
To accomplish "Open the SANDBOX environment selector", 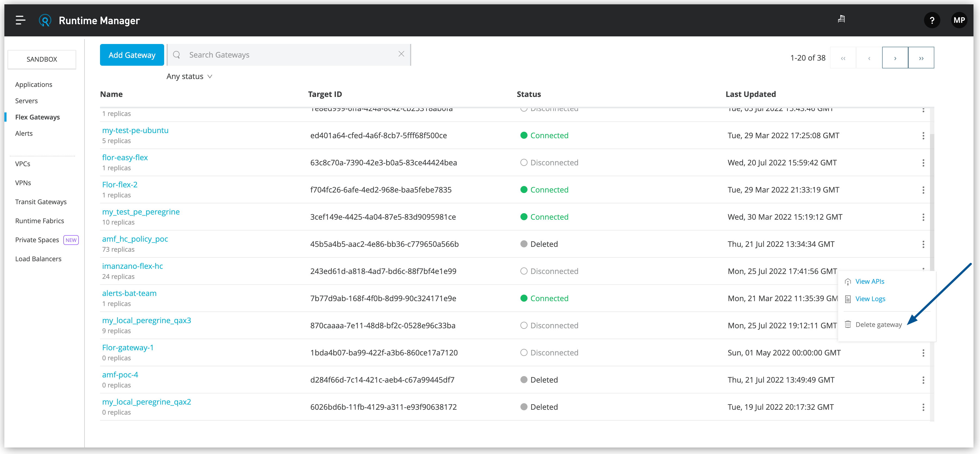I will 42,59.
